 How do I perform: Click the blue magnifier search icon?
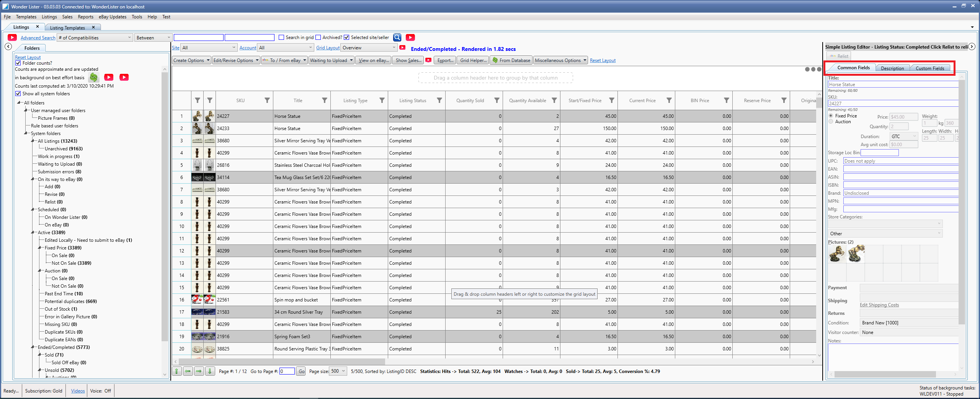click(397, 37)
